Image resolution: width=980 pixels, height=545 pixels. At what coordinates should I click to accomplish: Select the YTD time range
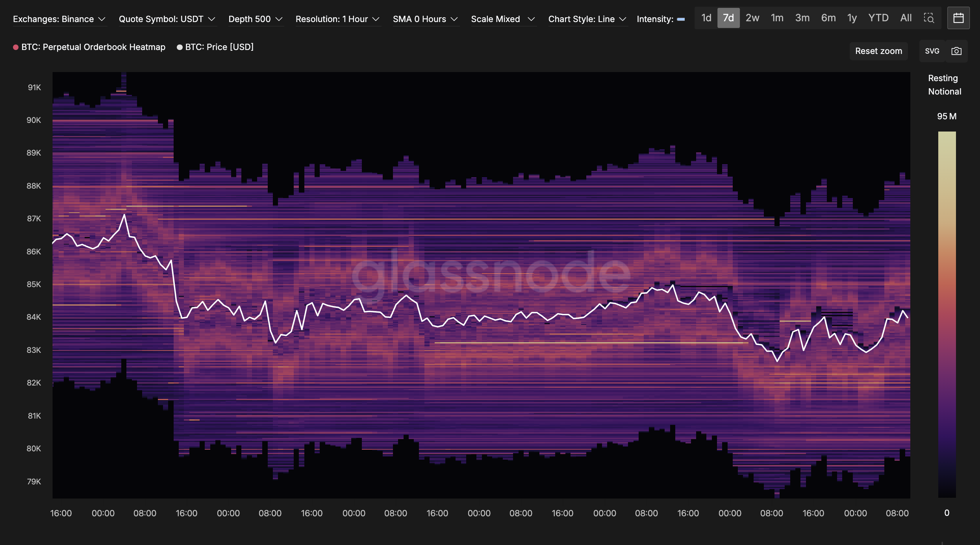(x=878, y=18)
